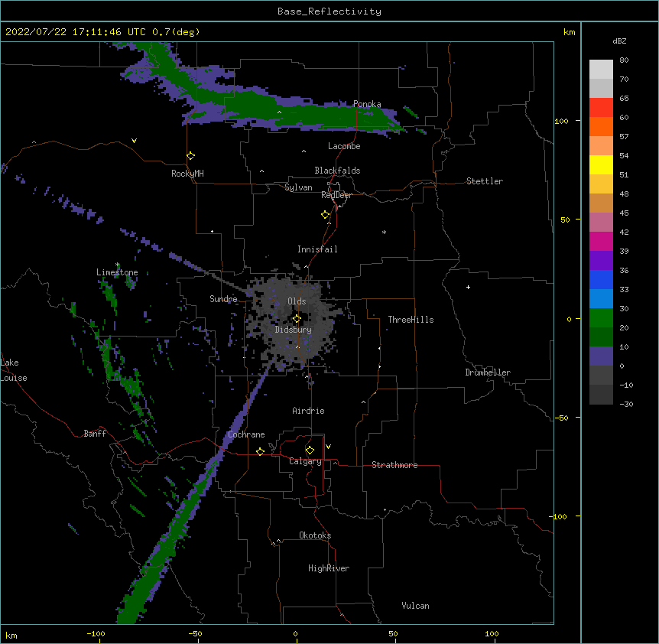Click the Cochrane label

coord(246,434)
